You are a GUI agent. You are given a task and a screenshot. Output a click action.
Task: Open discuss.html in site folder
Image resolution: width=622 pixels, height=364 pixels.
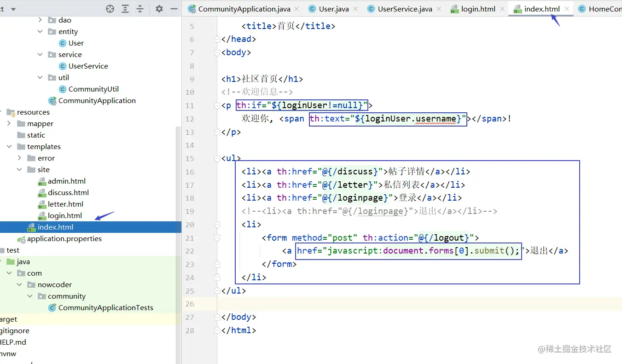pyautogui.click(x=68, y=192)
